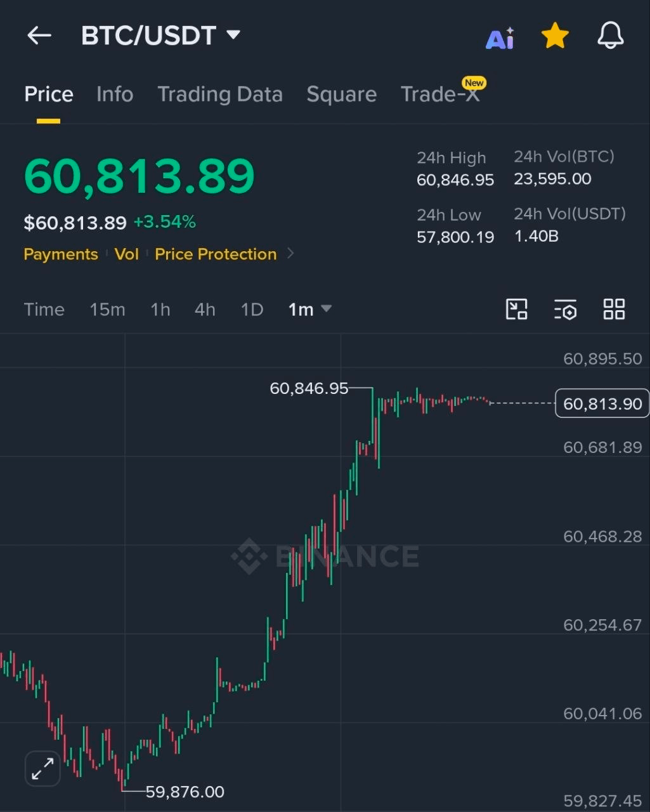Select the Time chart interval
The width and height of the screenshot is (650, 812).
pyautogui.click(x=44, y=310)
